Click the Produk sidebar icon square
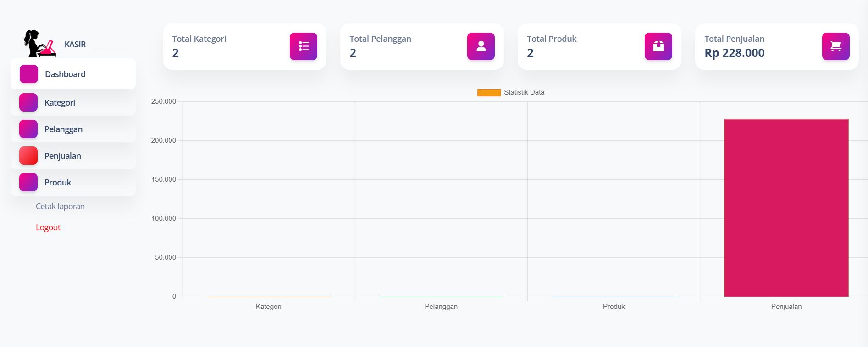868x347 pixels. coord(28,182)
